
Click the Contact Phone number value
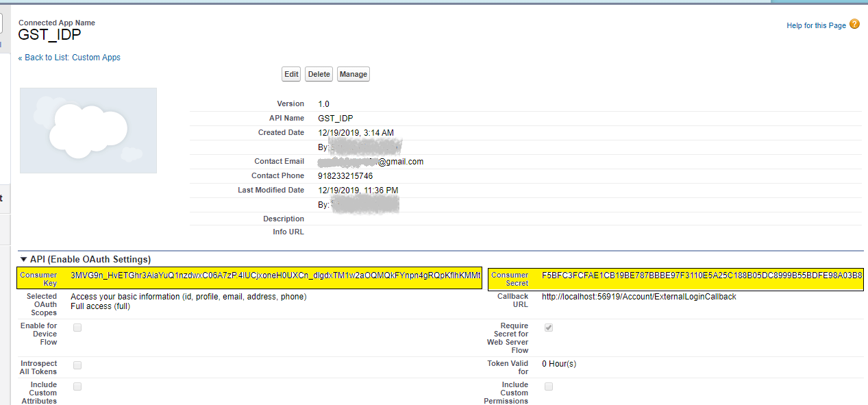pos(345,176)
